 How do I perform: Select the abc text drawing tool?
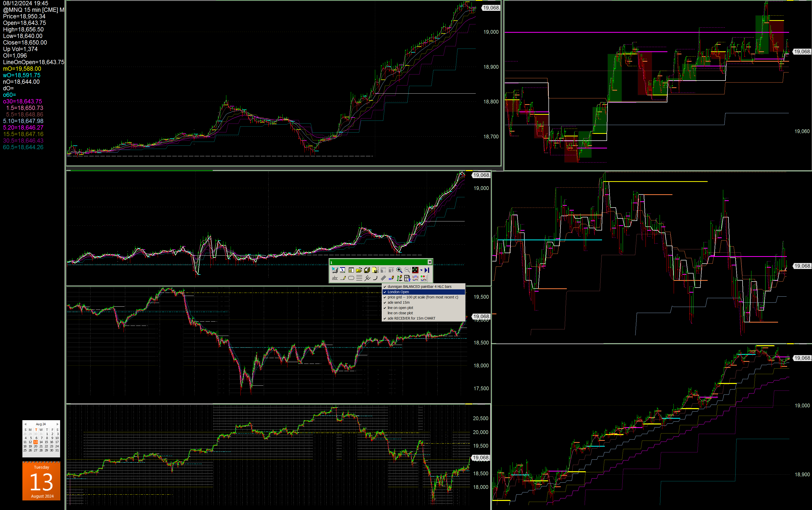[335, 278]
